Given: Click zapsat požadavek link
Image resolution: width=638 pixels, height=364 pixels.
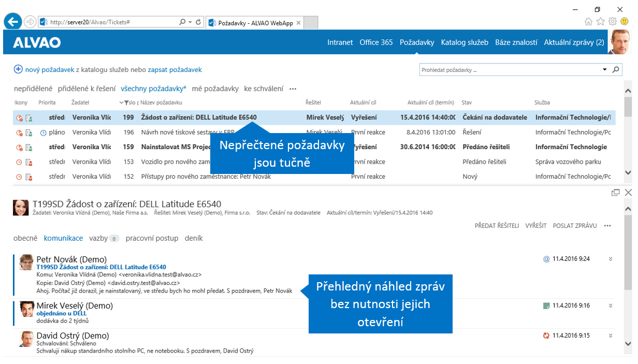Looking at the screenshot, I should (x=175, y=69).
